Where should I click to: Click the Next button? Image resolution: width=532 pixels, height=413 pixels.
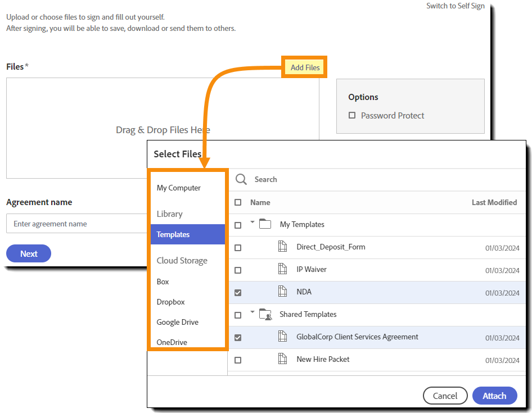(x=28, y=253)
